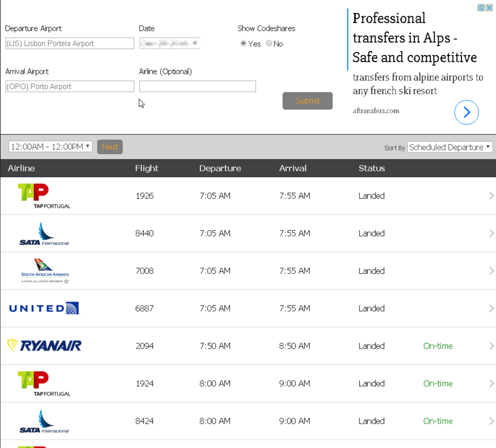
Task: Click the ad's blue arrow circle icon
Action: (x=466, y=112)
